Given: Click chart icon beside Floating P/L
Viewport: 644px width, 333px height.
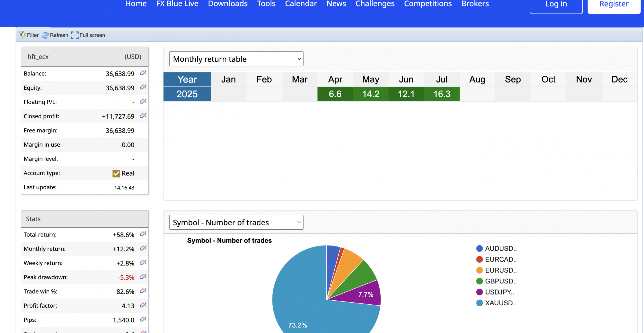Looking at the screenshot, I should pyautogui.click(x=143, y=101).
